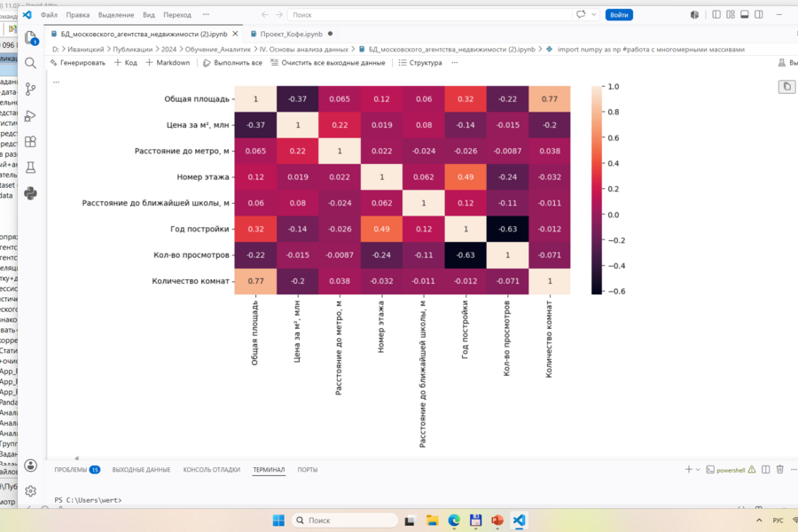Switch to the ВЫХОДНЫЕ ДАННЫЕ panel tab
The width and height of the screenshot is (798, 532).
(141, 470)
